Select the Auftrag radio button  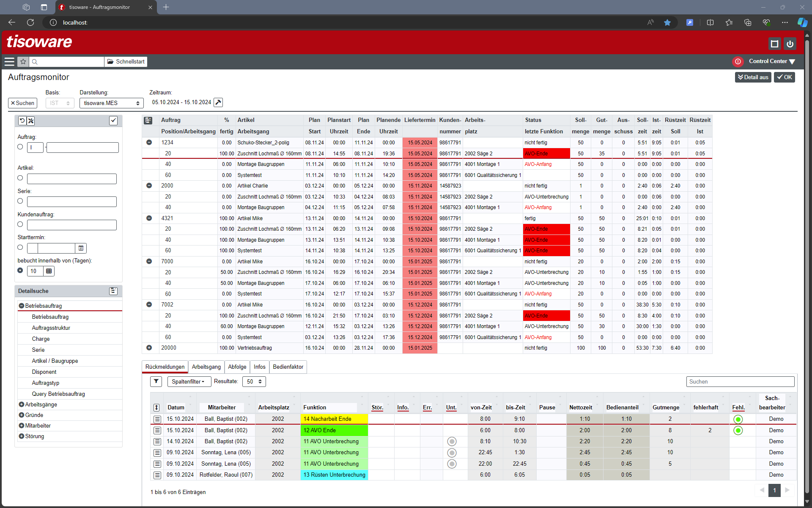(x=20, y=147)
